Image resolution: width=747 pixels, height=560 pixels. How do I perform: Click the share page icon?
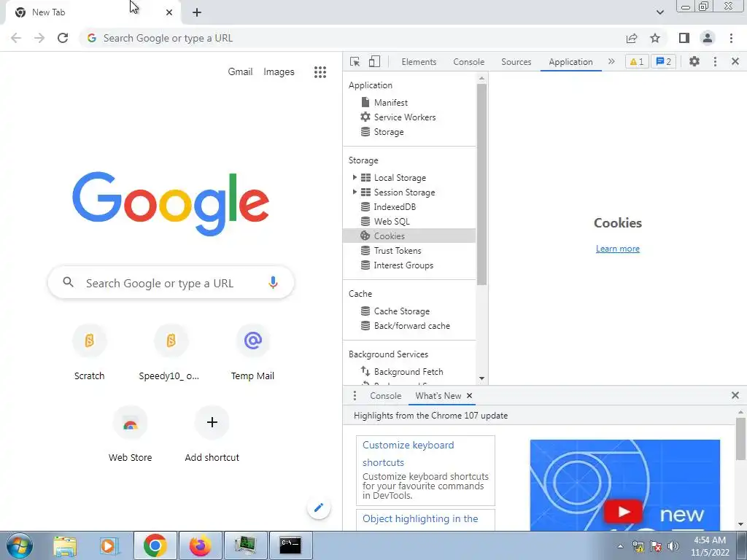[632, 38]
